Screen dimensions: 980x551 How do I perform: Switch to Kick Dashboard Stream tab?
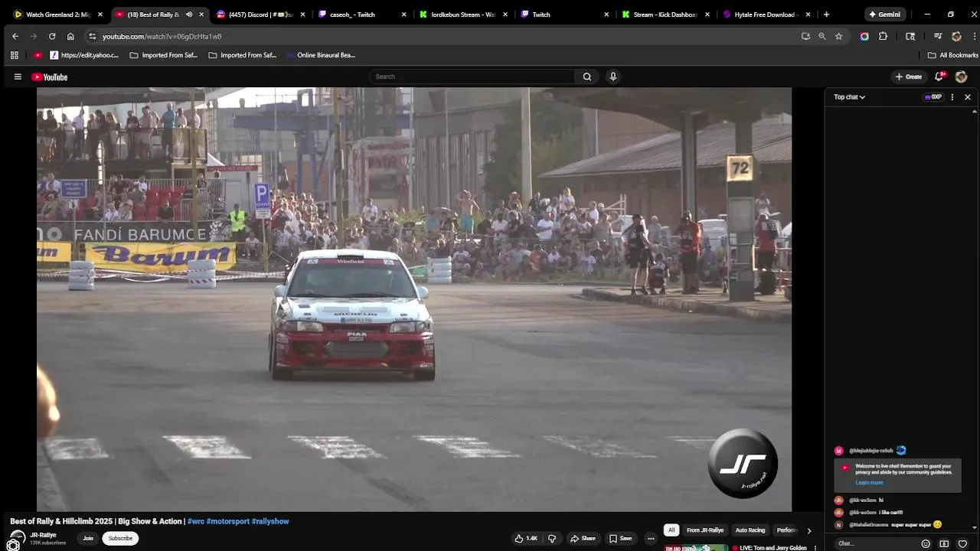click(x=665, y=15)
